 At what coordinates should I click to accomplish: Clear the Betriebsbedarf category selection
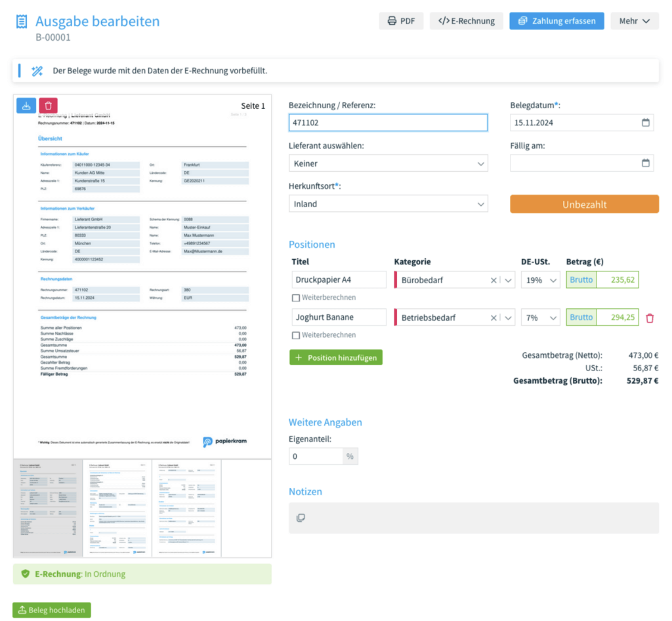pyautogui.click(x=493, y=317)
